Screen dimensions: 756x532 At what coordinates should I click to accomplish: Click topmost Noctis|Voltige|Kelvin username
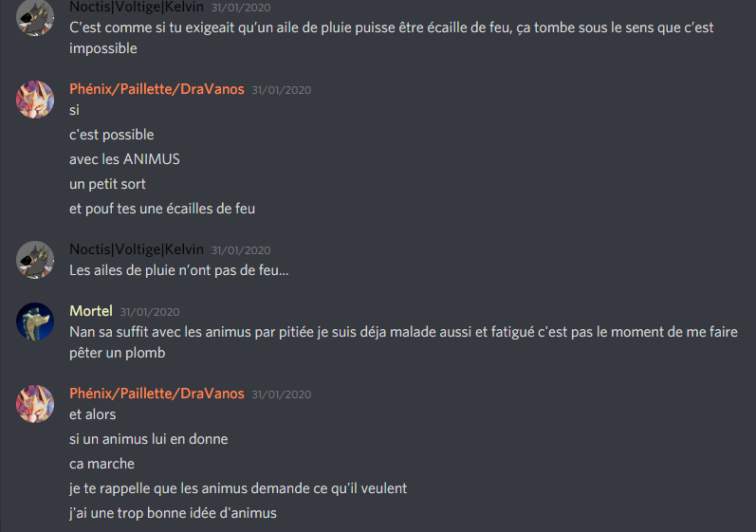click(137, 7)
